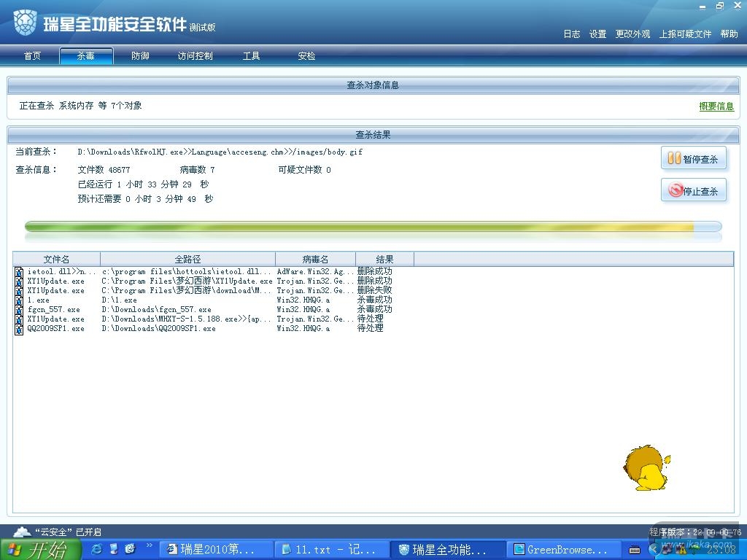747x560 pixels.
Task: Open the 概要信息 summary link
Action: coord(716,106)
